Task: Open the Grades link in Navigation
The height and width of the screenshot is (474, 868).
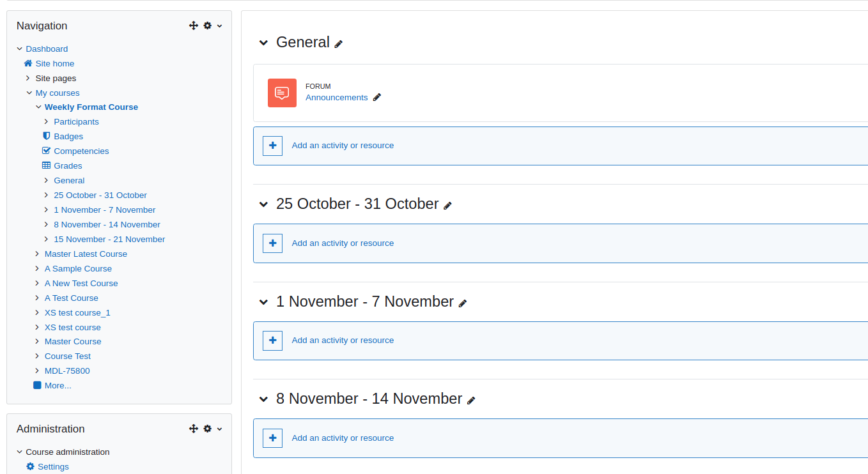Action: pyautogui.click(x=68, y=165)
